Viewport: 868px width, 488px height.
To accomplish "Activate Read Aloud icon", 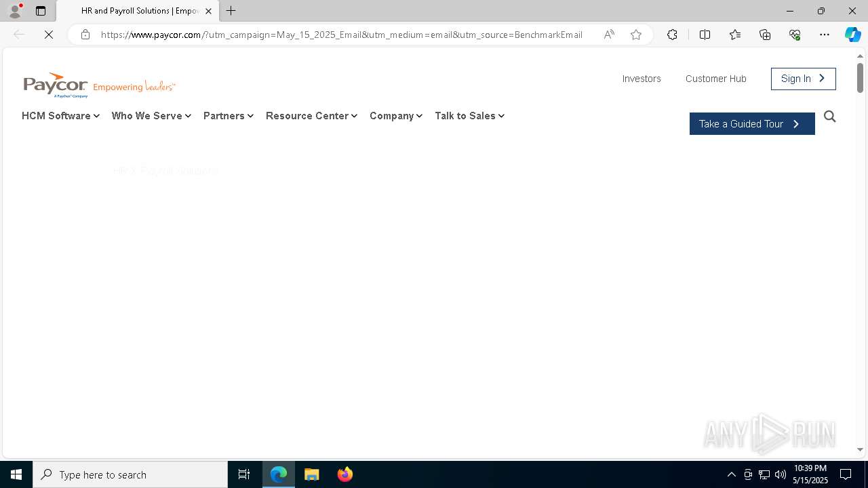I will click(609, 35).
